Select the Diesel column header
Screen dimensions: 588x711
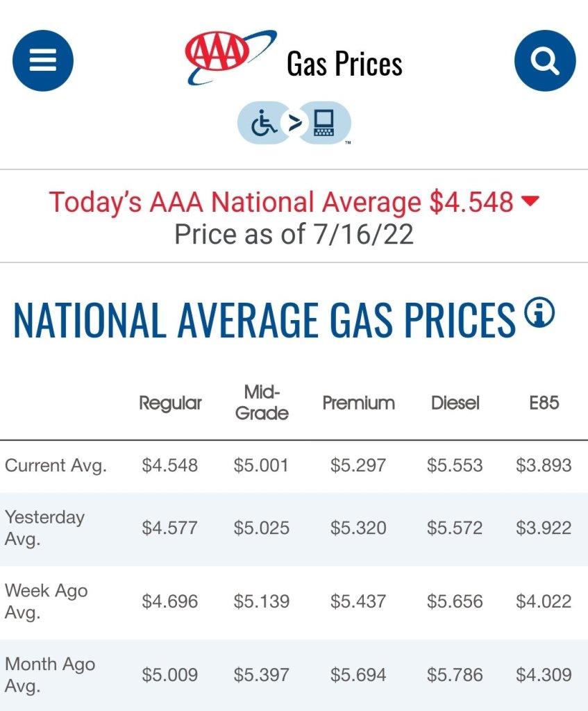455,403
